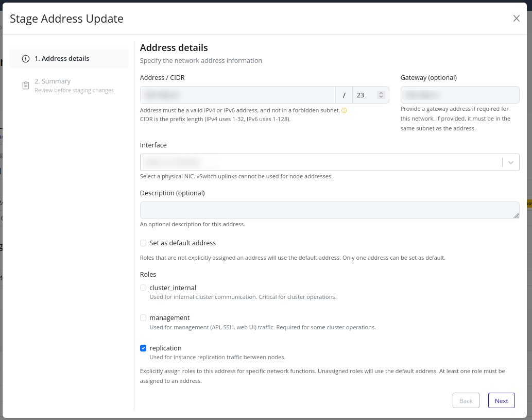Expand the Interface dropdown chevron
This screenshot has height=420, width=532.
[510, 162]
